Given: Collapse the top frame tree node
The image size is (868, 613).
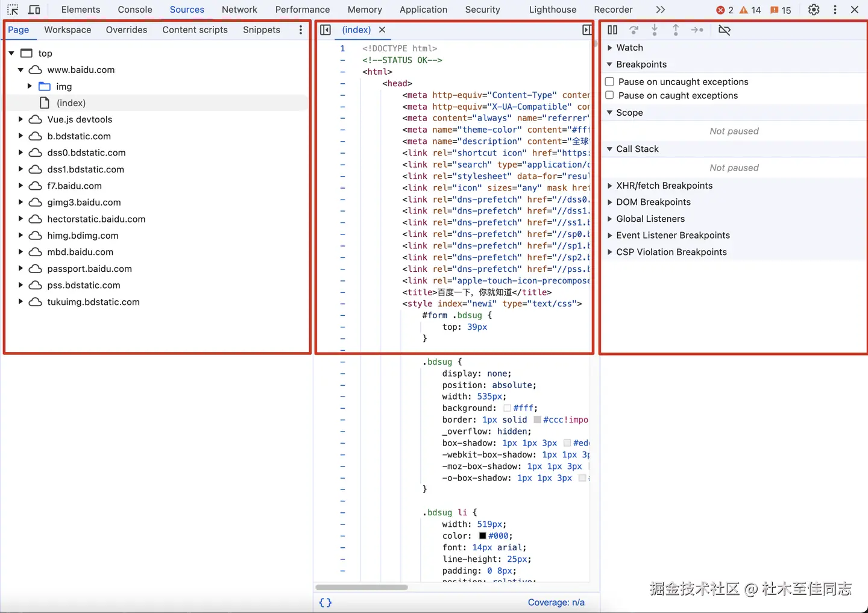Looking at the screenshot, I should (11, 53).
